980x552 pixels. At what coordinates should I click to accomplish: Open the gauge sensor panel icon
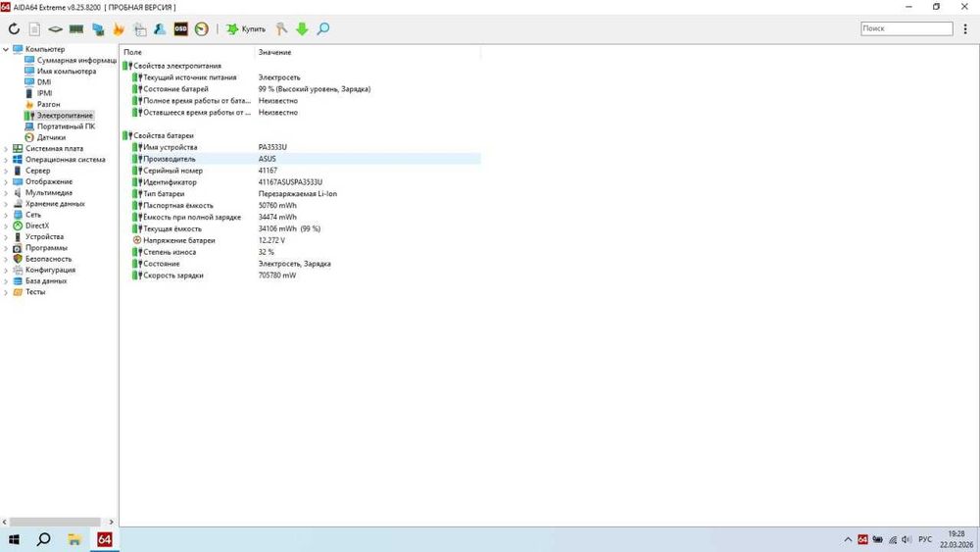[x=201, y=28]
